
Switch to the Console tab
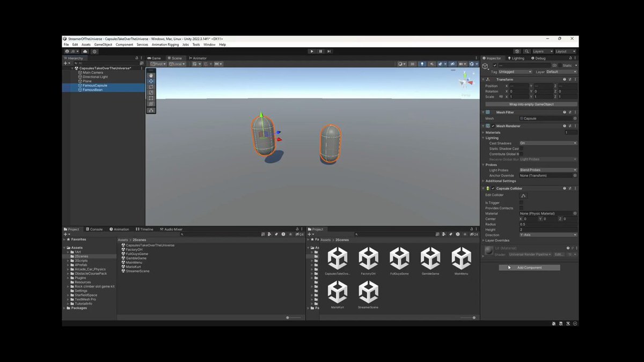pyautogui.click(x=94, y=229)
